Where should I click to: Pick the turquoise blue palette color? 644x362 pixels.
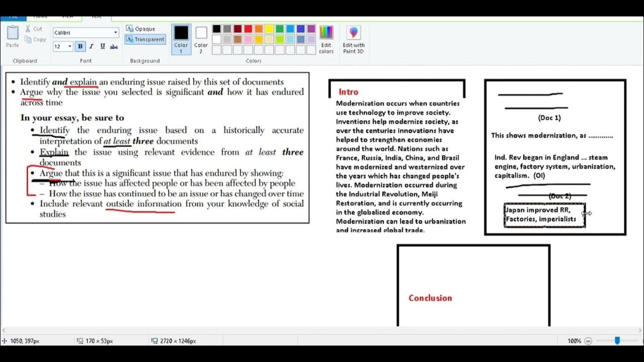point(290,29)
